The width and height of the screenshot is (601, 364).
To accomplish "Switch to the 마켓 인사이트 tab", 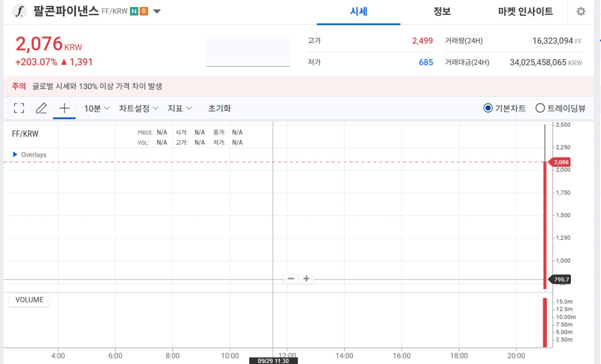I will point(525,12).
